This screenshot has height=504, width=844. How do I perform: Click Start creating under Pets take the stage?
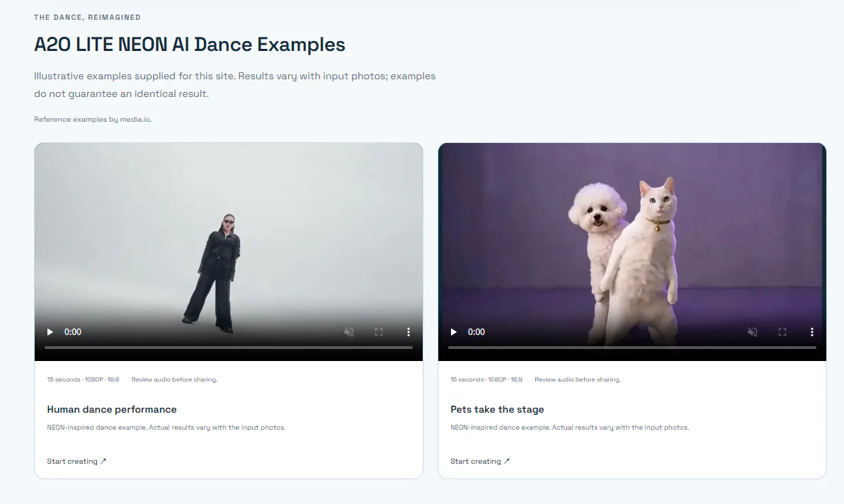(480, 461)
